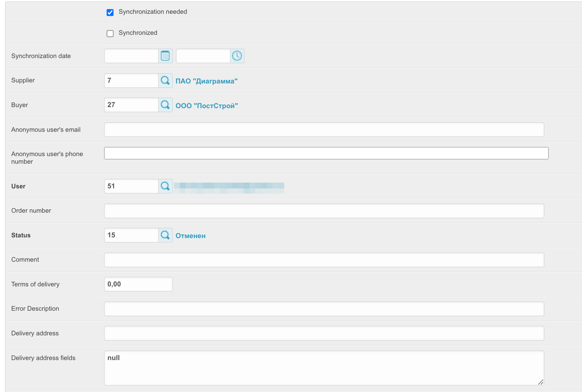The image size is (582, 392).
Task: Open the Synchronization date calendar picker
Action: pyautogui.click(x=165, y=56)
